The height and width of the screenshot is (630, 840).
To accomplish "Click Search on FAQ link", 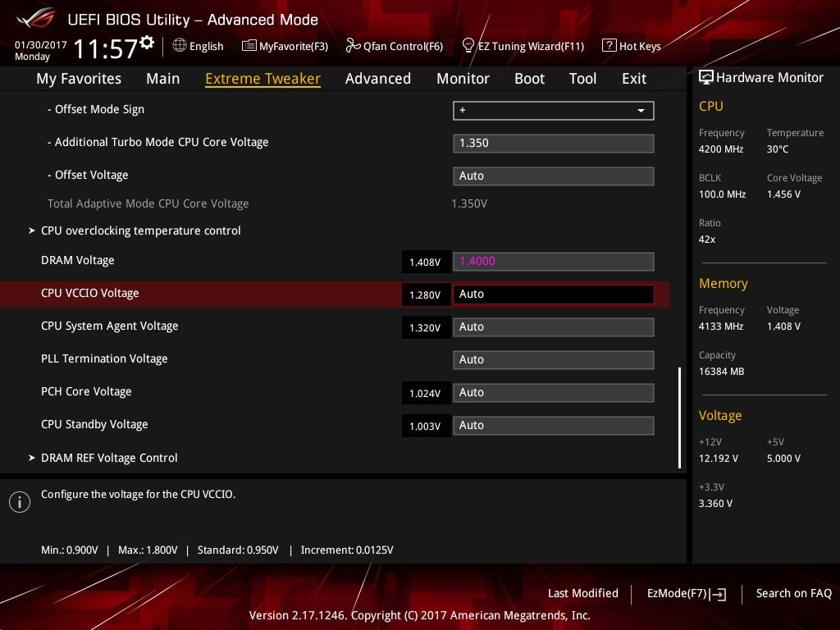I will point(793,594).
